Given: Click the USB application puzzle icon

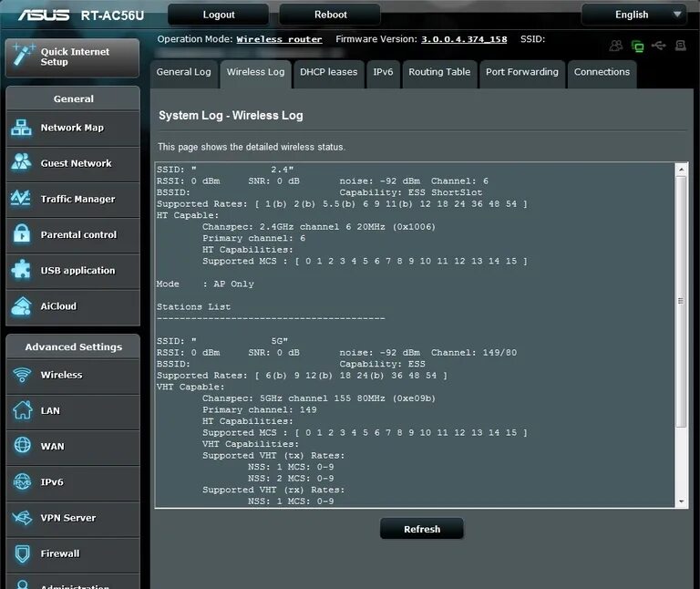Looking at the screenshot, I should click(21, 270).
